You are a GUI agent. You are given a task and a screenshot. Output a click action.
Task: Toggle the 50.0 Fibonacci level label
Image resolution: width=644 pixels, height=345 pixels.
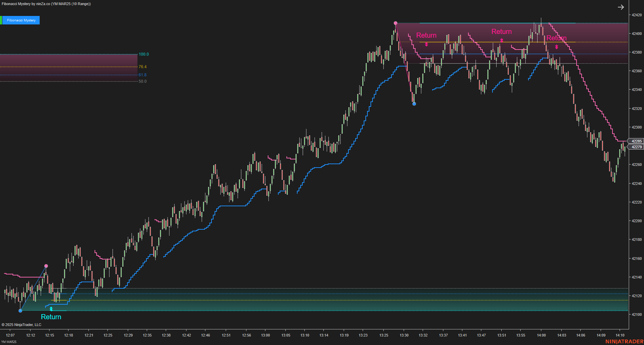click(143, 81)
